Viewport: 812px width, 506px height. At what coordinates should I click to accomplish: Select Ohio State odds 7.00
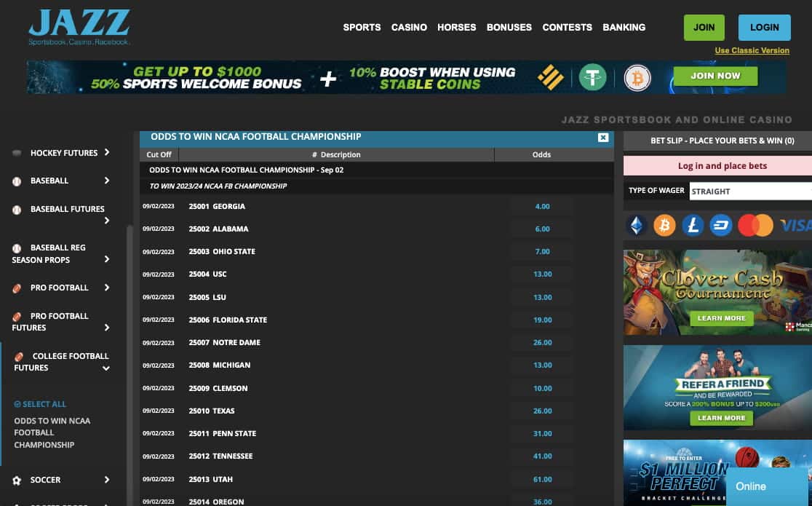coord(542,251)
